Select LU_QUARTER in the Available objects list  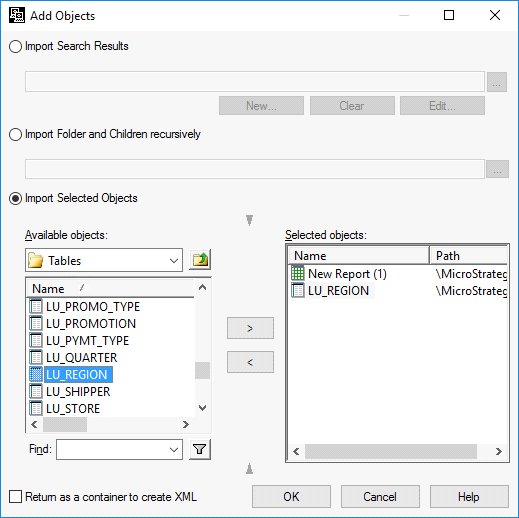click(x=82, y=358)
